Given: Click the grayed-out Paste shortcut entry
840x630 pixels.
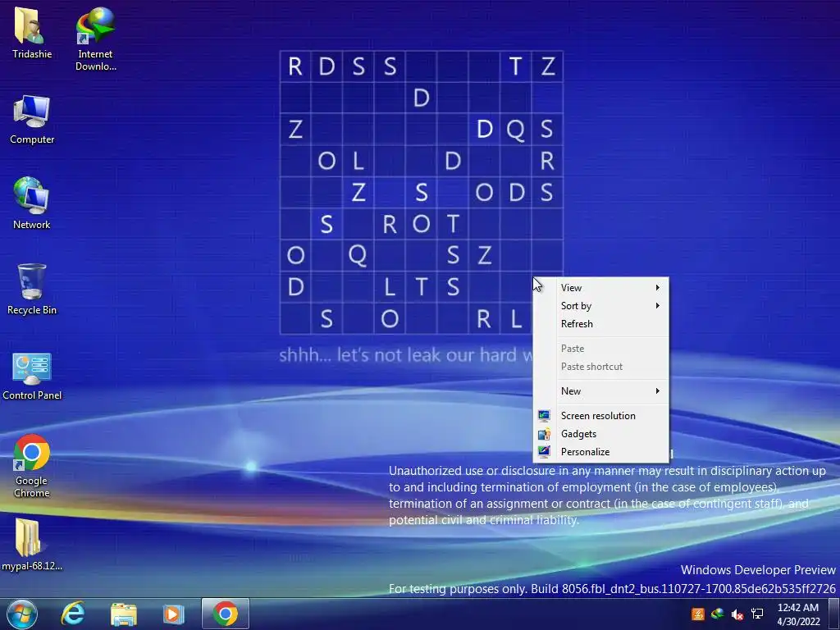Looking at the screenshot, I should click(601, 367).
